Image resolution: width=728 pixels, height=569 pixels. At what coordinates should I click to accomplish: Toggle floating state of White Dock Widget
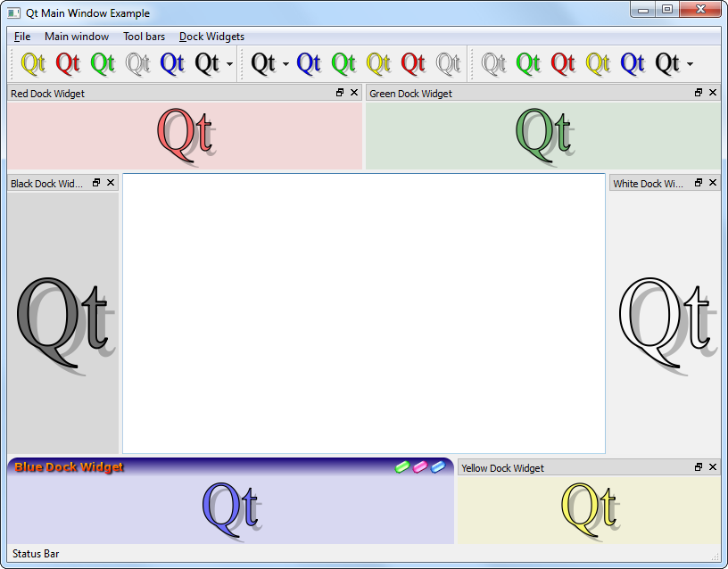[699, 183]
